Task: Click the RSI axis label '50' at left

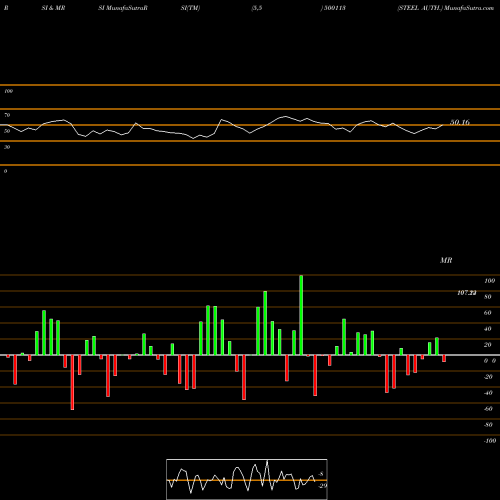Action: [7, 131]
